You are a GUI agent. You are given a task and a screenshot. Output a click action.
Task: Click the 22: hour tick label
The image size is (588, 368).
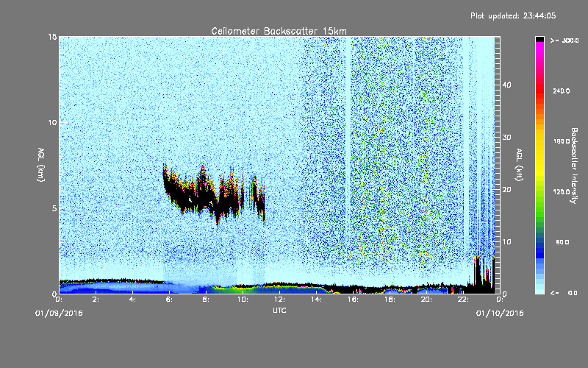coord(463,300)
